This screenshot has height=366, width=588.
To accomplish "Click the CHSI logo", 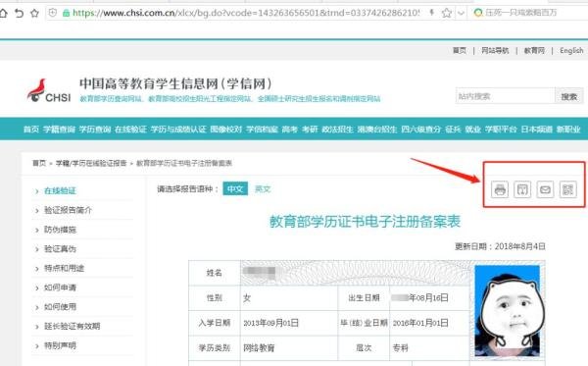I will 49,90.
